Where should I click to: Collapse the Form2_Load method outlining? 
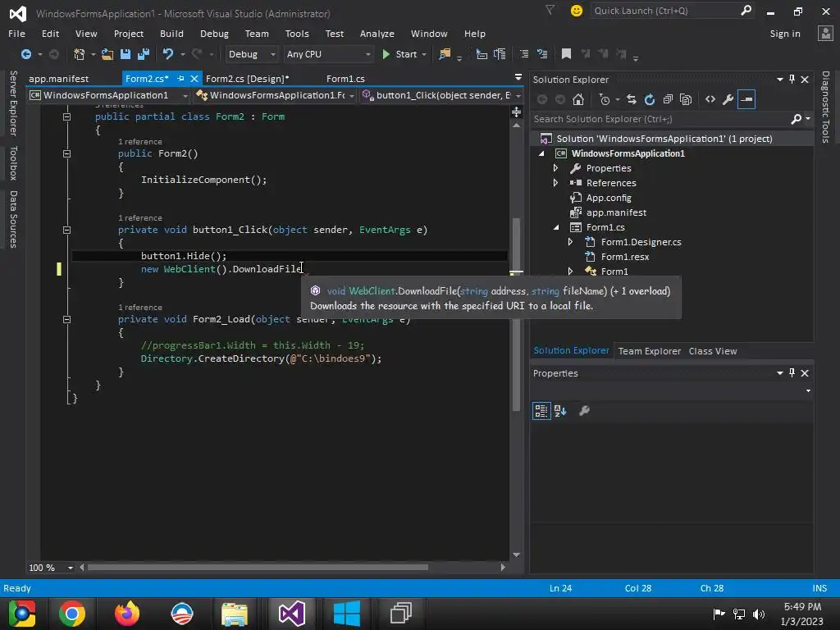tap(66, 319)
